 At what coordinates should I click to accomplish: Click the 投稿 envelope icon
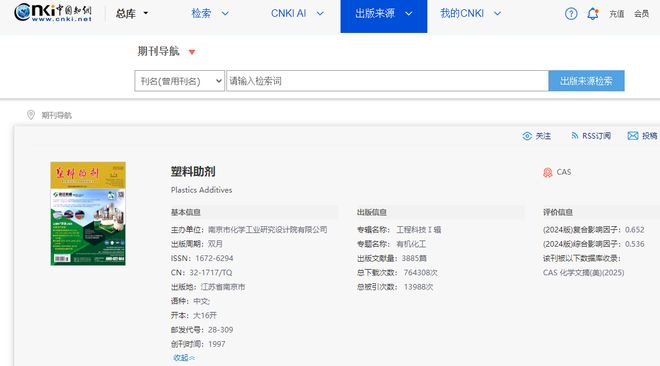coord(633,135)
